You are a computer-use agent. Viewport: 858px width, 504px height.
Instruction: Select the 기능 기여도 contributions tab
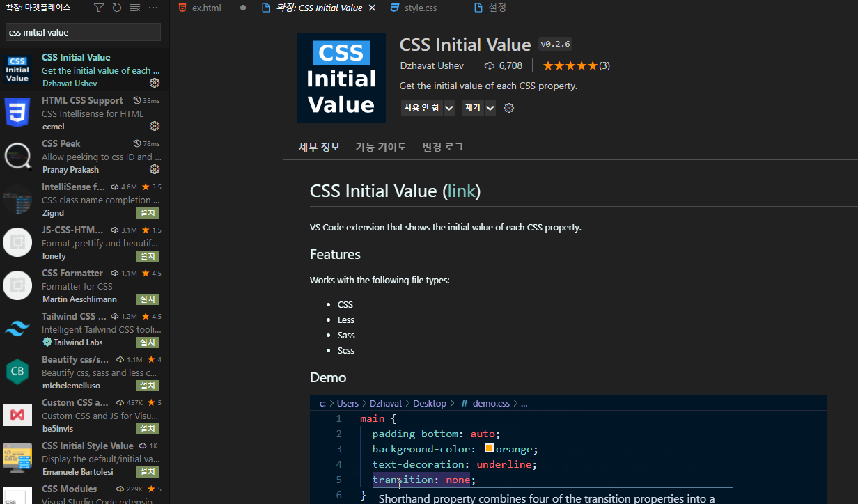[381, 147]
